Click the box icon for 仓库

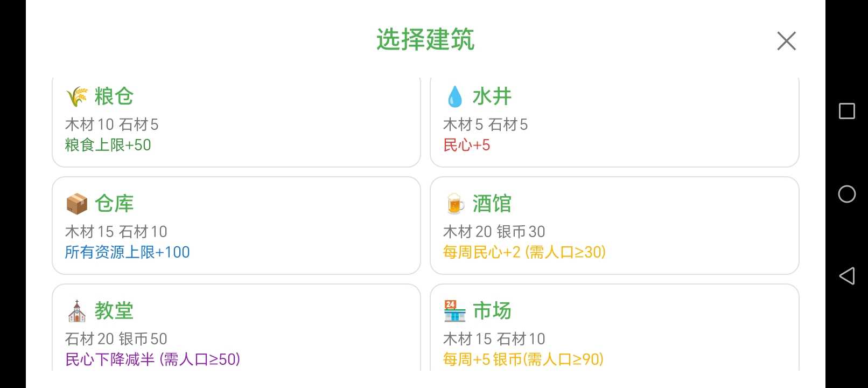[x=76, y=204]
